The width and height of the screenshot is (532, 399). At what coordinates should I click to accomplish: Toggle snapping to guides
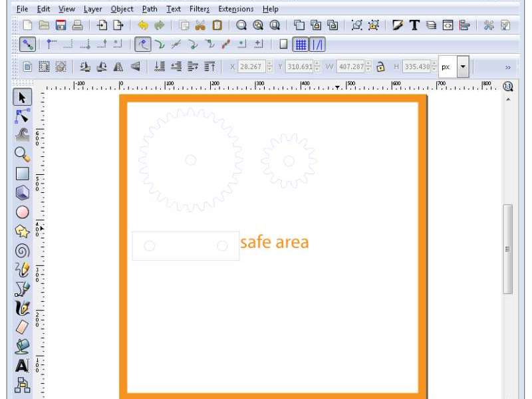[x=318, y=45]
